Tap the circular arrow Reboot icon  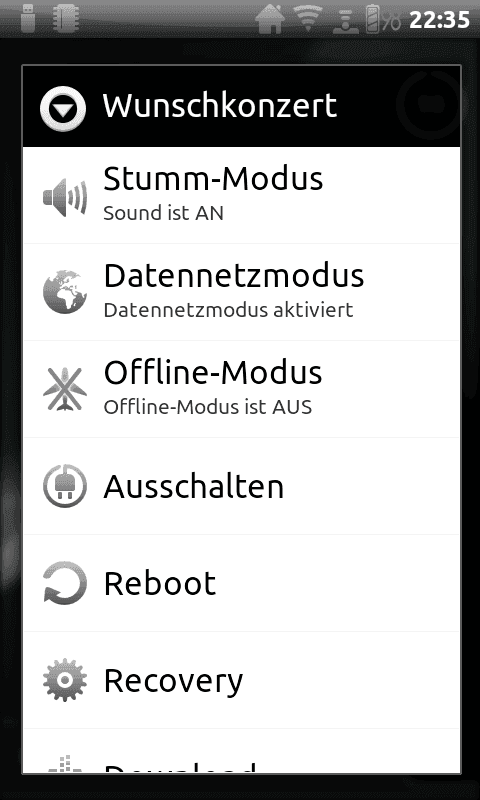pos(65,583)
